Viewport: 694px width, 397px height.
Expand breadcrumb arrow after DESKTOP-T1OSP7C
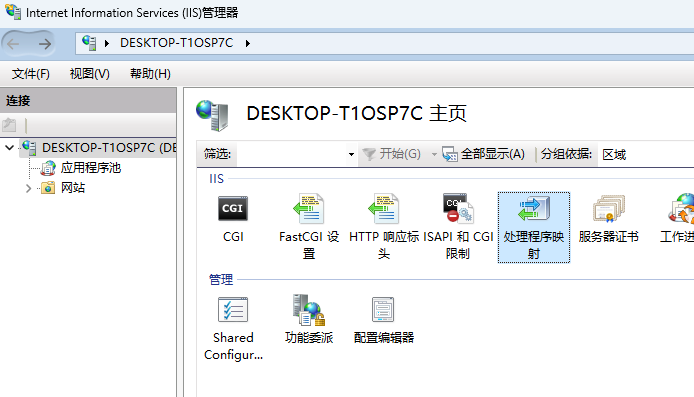point(248,43)
